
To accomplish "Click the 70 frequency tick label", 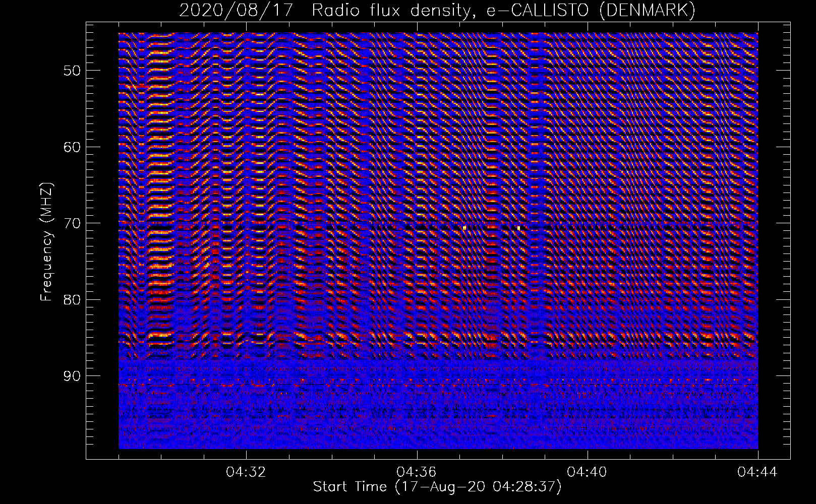I will [x=71, y=223].
